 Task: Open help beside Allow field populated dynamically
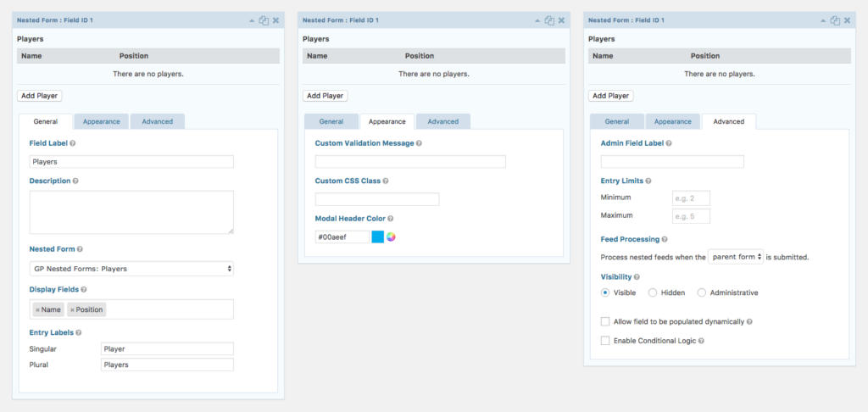tap(749, 322)
